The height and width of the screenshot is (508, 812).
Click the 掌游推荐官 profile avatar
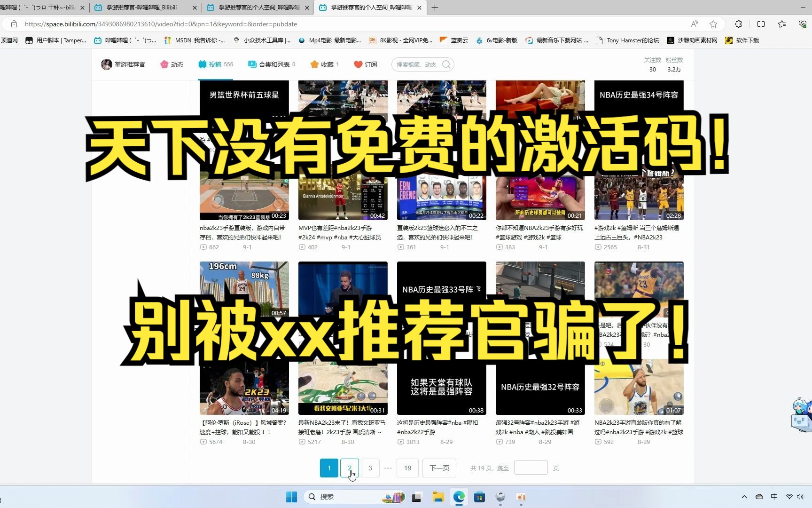(106, 64)
